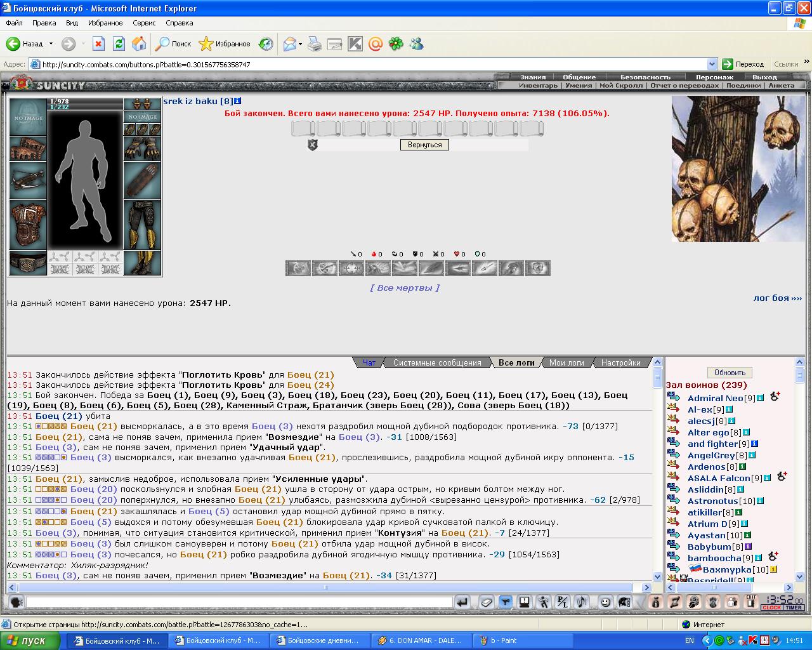The width and height of the screenshot is (812, 650).
Task: Click the Вернуться button
Action: coord(424,145)
